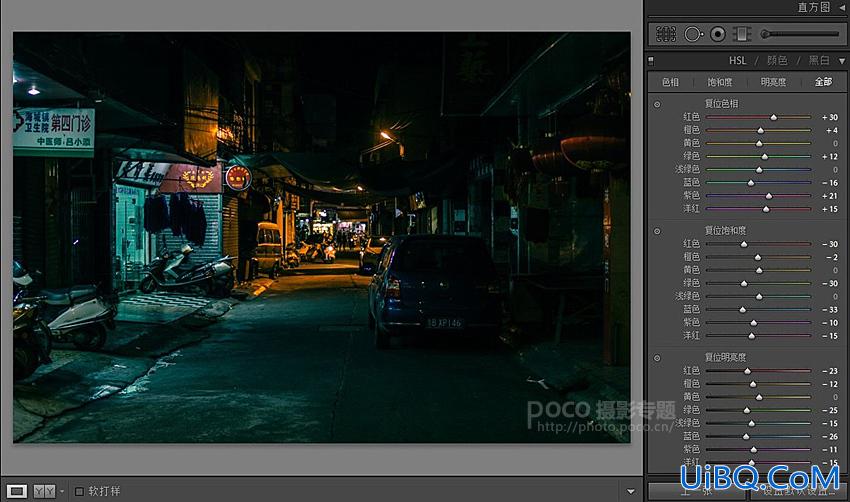Adjust the hue 浅绿色 slider
Viewport: 850px width, 502px height.
759,170
